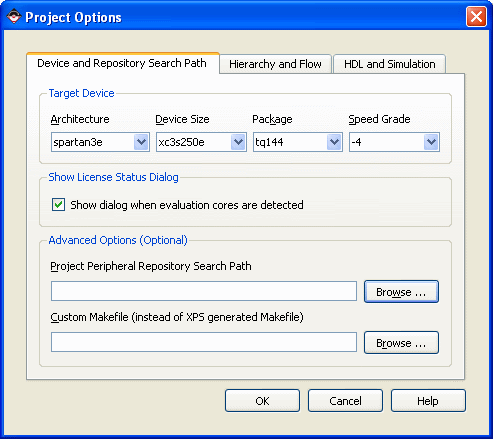
Task: Click Browse for Custom Makefile
Action: coord(401,343)
